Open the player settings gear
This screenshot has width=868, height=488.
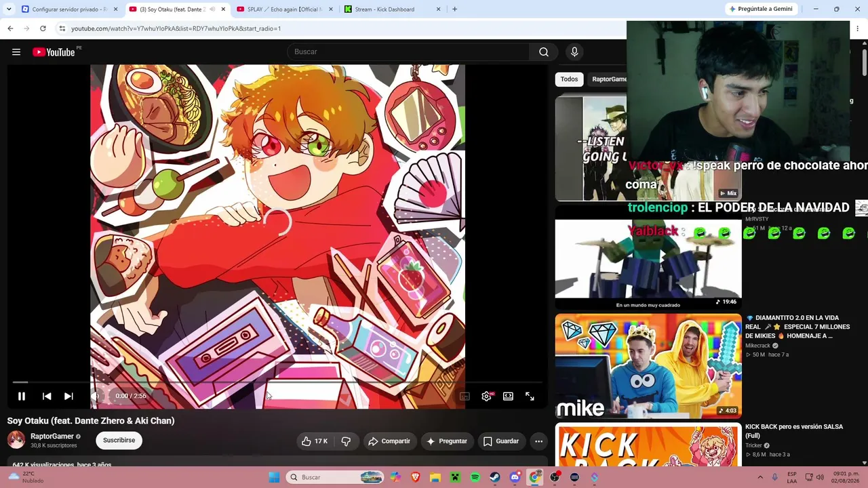tap(486, 396)
